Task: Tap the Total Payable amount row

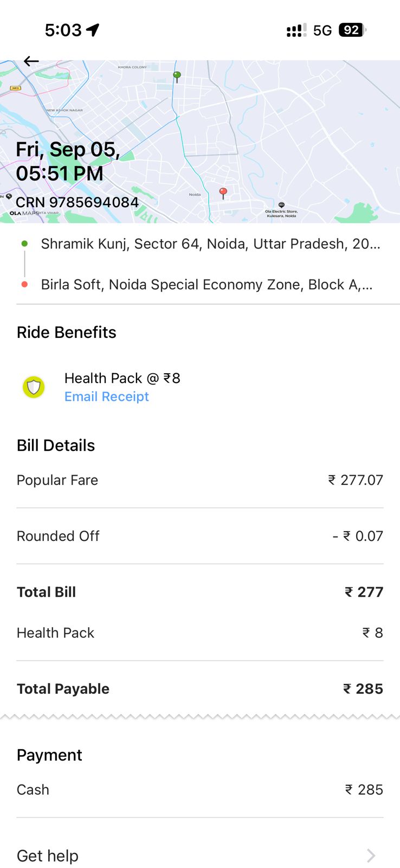Action: 199,688
